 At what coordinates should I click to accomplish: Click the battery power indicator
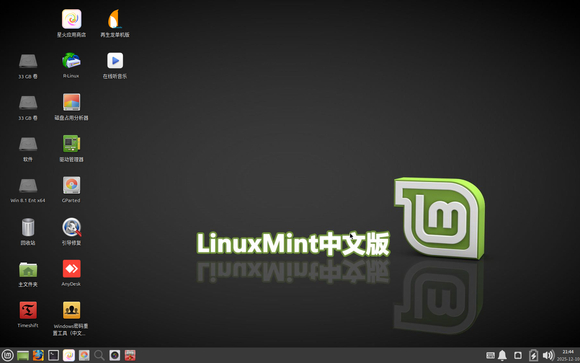(x=533, y=355)
